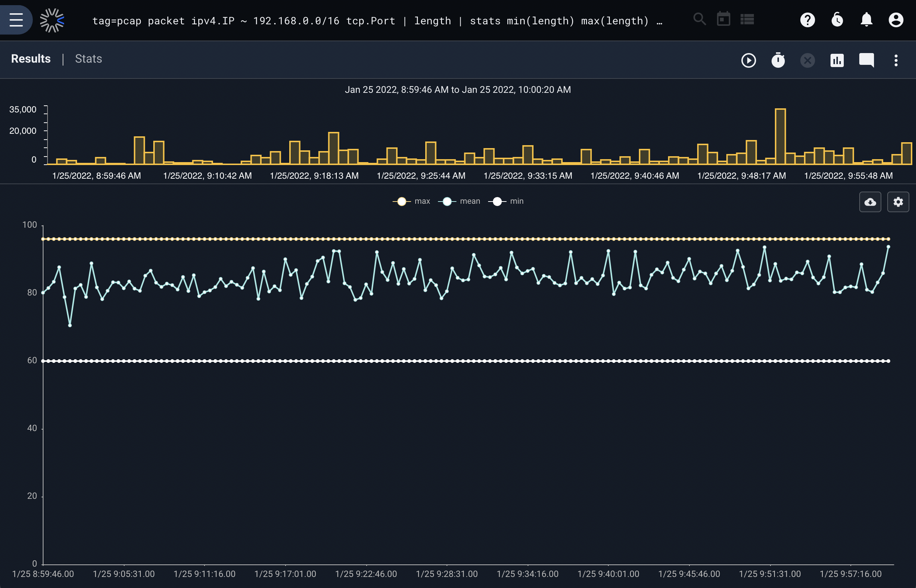Click the Gravwell starburst logo

[52, 20]
